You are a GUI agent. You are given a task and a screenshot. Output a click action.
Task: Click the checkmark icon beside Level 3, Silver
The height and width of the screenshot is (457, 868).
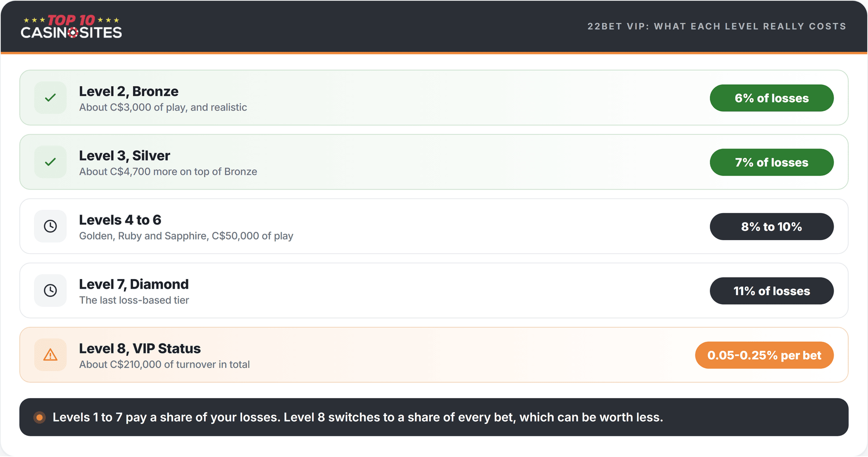click(50, 162)
